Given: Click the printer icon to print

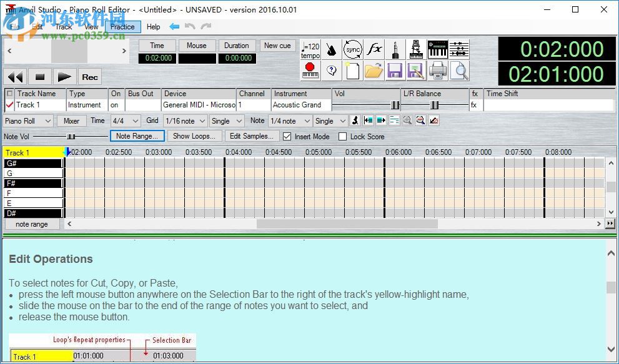Looking at the screenshot, I should [x=437, y=71].
